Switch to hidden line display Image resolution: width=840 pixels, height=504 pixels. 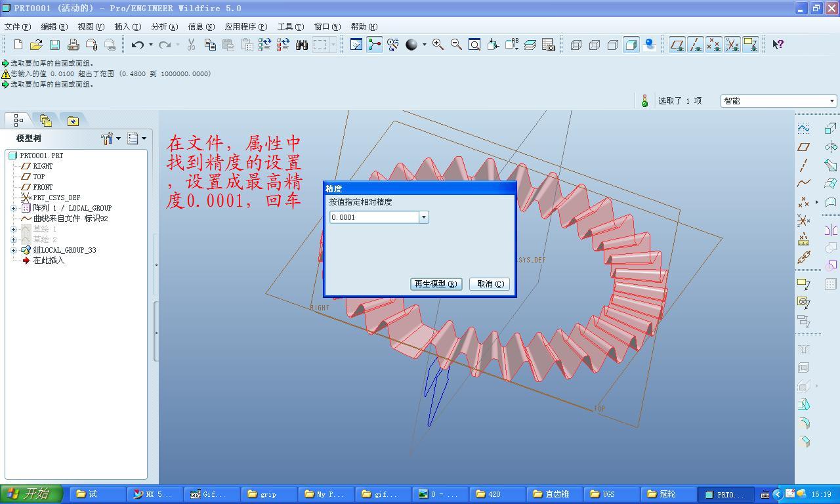pos(595,45)
